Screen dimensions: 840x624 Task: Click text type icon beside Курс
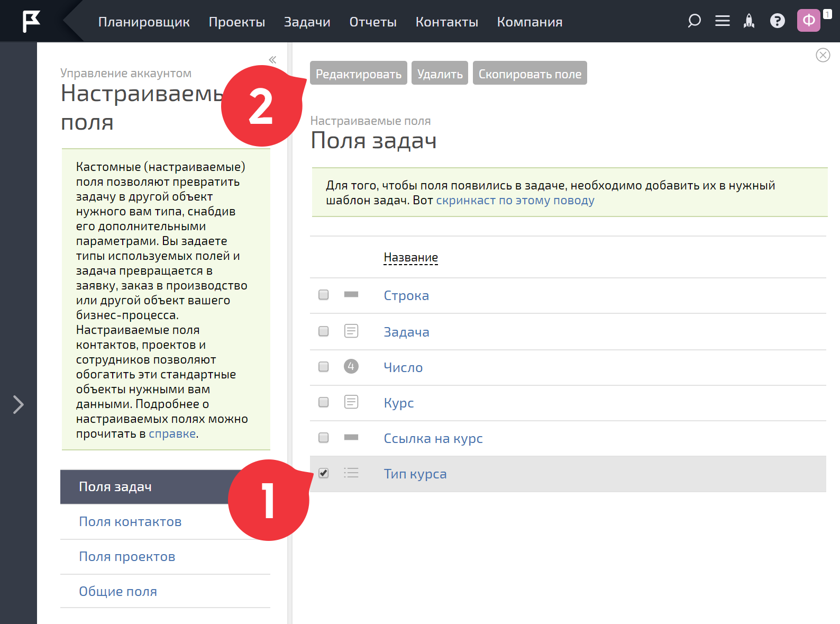tap(351, 402)
